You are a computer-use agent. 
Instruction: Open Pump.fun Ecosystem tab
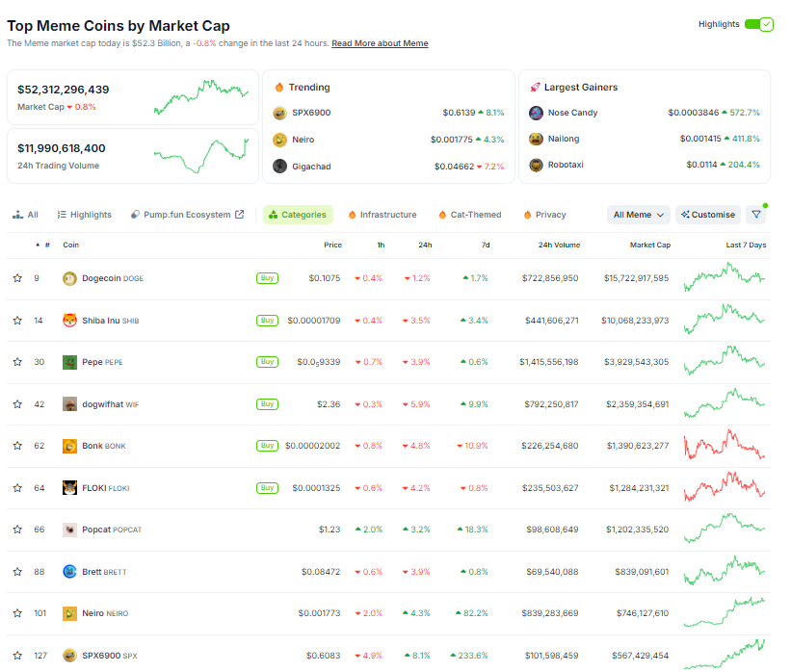pyautogui.click(x=187, y=215)
